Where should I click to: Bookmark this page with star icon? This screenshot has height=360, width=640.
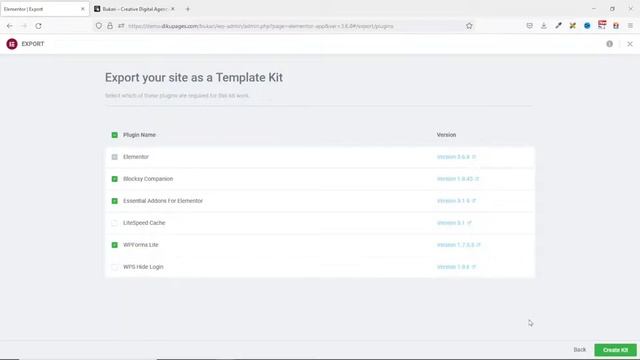[x=469, y=26]
